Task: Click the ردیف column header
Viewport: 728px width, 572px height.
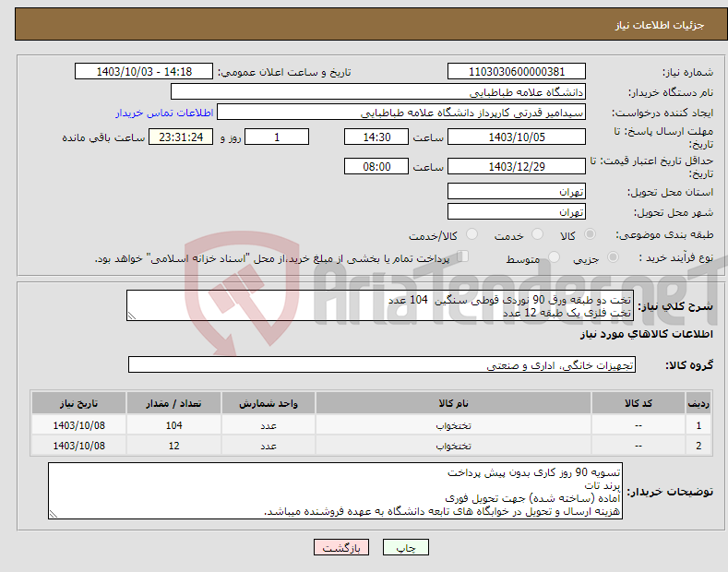Action: pos(698,403)
